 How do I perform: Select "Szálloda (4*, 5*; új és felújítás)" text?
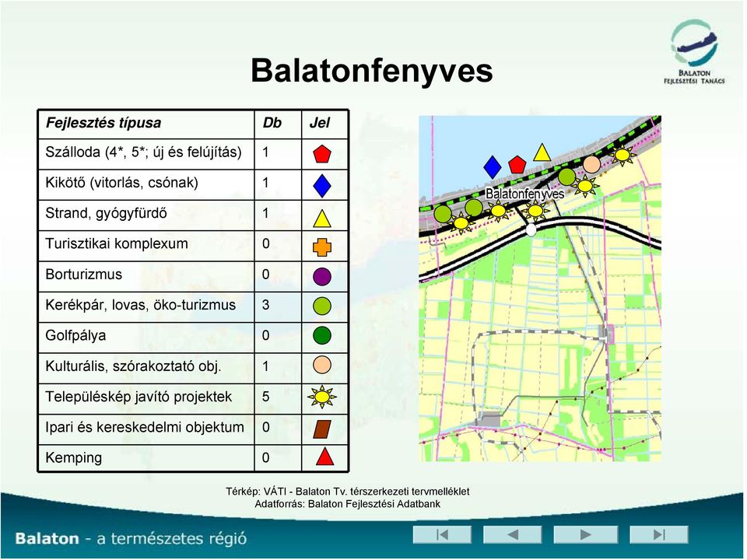(143, 152)
